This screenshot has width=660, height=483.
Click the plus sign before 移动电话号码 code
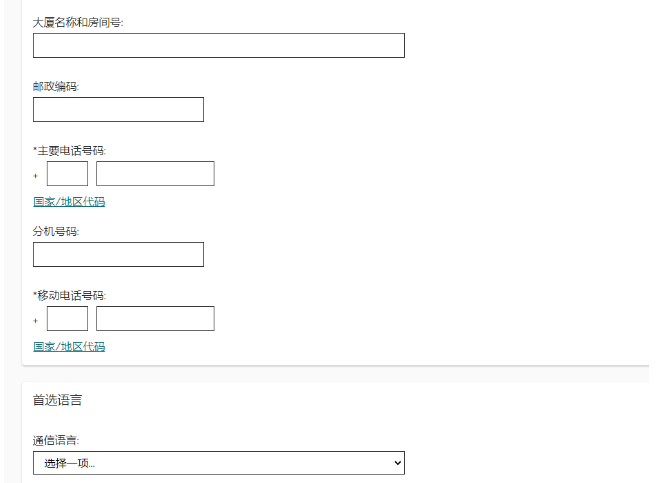[x=36, y=321]
